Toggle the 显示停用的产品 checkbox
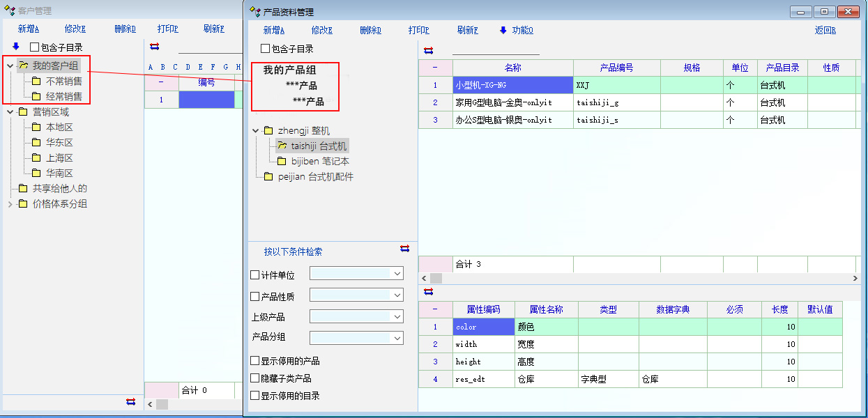This screenshot has width=868, height=418. 255,361
